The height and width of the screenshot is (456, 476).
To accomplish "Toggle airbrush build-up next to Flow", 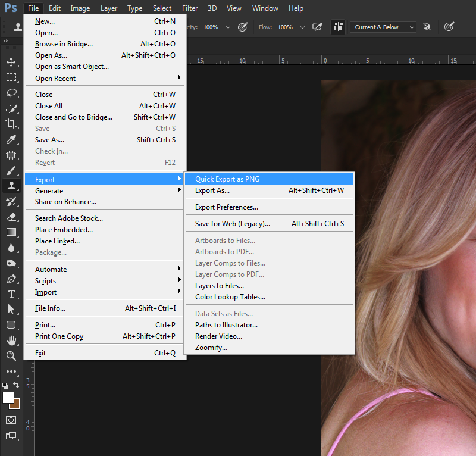I will [317, 27].
